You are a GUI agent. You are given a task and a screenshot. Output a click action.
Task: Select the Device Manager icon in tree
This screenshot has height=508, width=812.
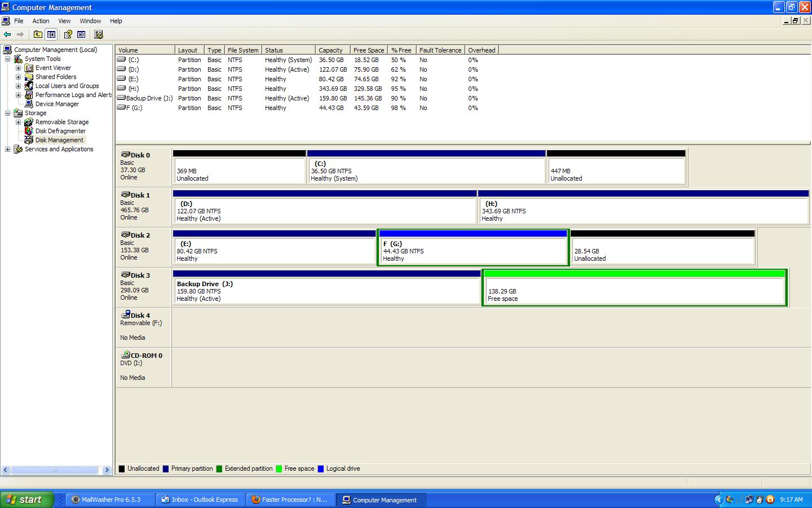click(29, 104)
